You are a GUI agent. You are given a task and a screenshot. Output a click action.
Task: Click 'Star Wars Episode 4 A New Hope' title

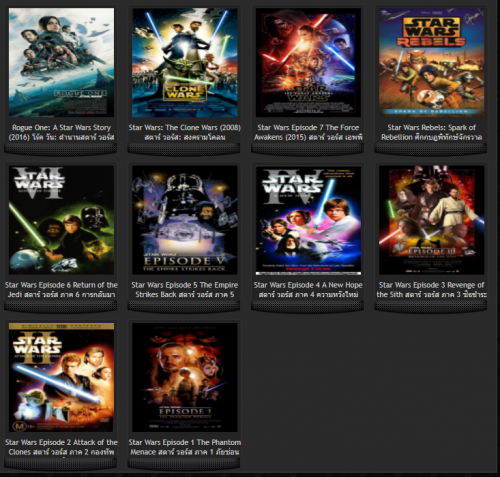tap(308, 290)
